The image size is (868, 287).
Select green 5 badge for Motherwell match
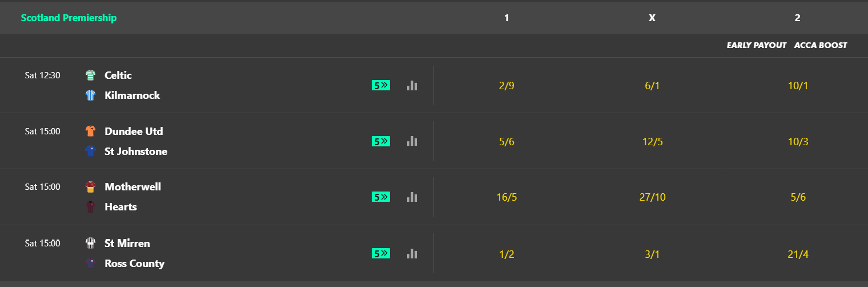coord(381,197)
